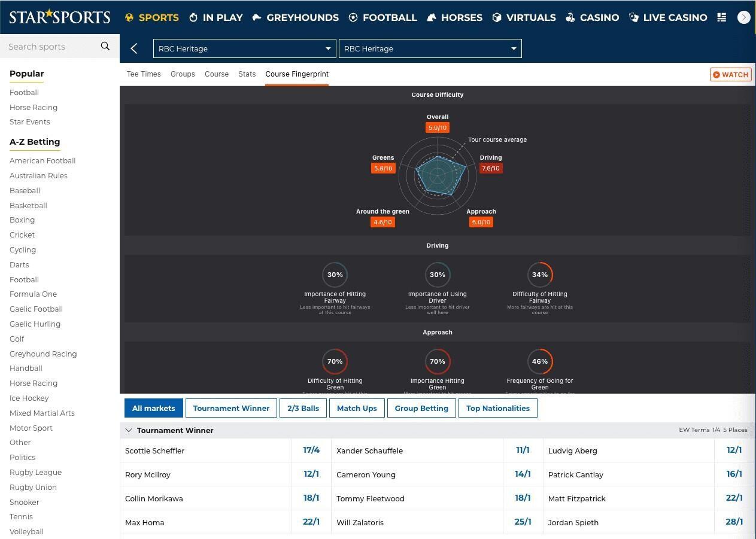This screenshot has width=756, height=539.
Task: Switch to the Course tab
Action: coord(217,74)
